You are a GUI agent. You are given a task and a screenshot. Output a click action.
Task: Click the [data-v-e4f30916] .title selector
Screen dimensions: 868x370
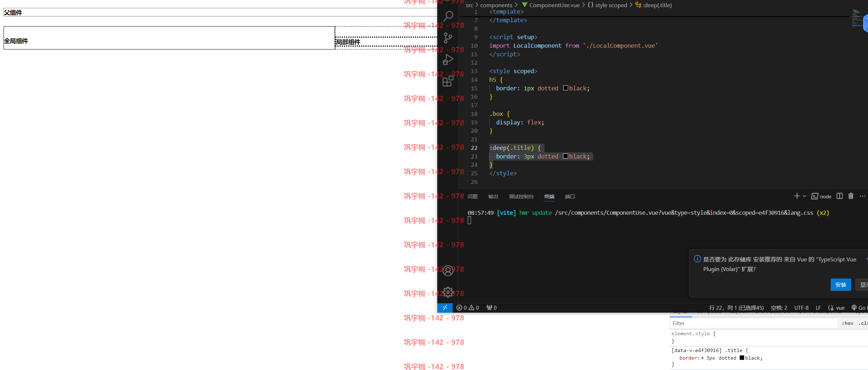tap(707, 350)
